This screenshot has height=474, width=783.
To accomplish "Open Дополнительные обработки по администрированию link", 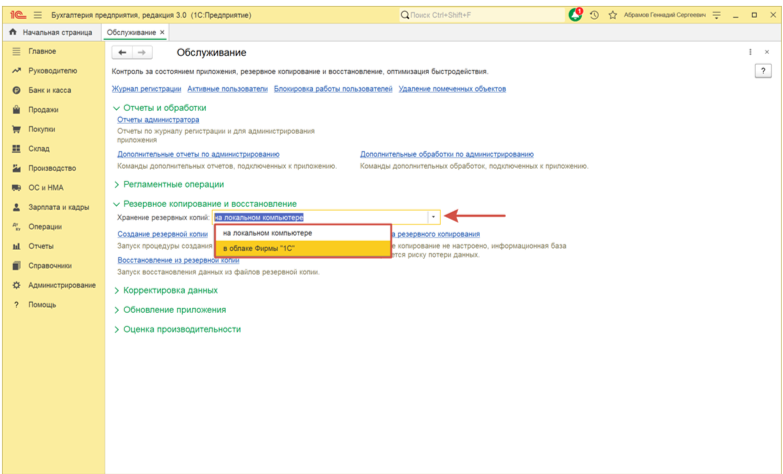I will click(447, 154).
